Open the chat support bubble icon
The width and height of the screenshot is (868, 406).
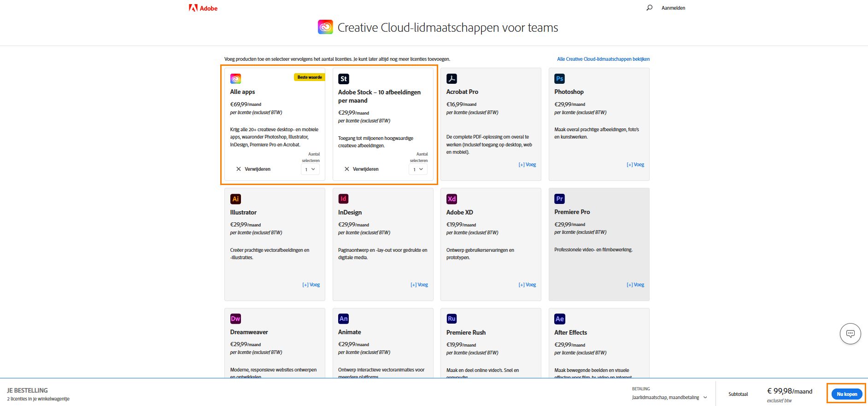[x=850, y=334]
